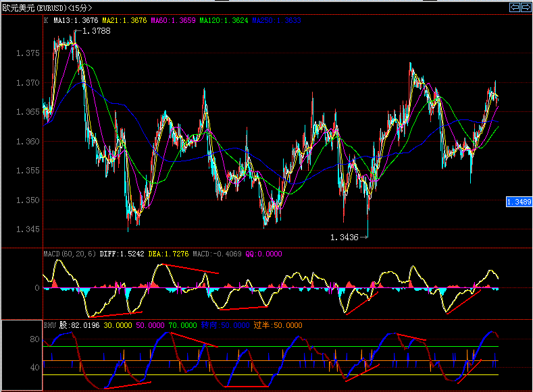Click the blue current price tag 1.3489
533x392 pixels.
519,202
